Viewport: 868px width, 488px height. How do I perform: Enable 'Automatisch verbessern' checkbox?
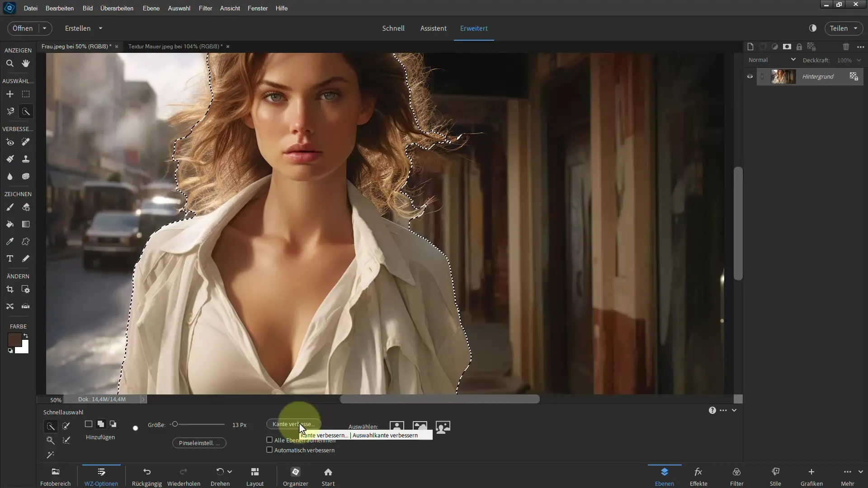pos(269,450)
